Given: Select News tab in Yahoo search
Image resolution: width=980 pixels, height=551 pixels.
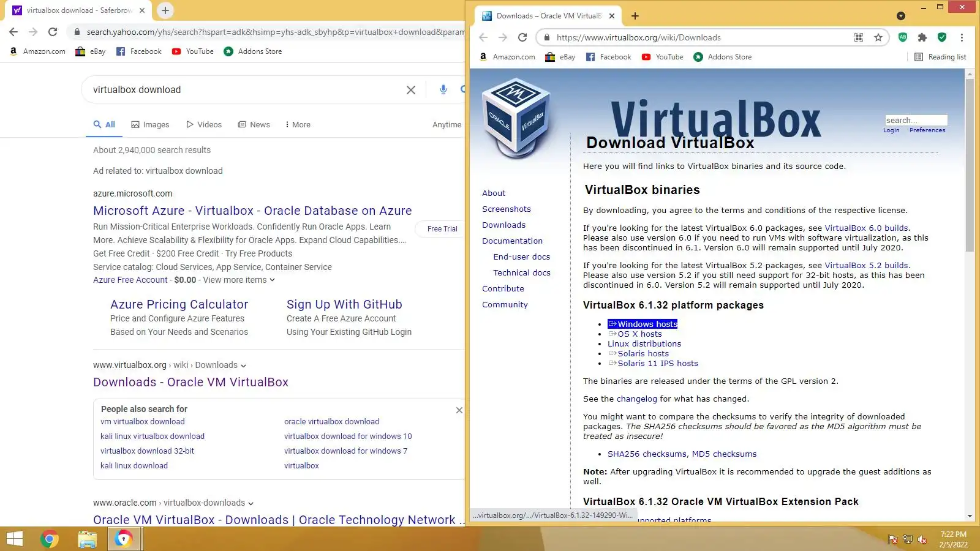Looking at the screenshot, I should 254,124.
